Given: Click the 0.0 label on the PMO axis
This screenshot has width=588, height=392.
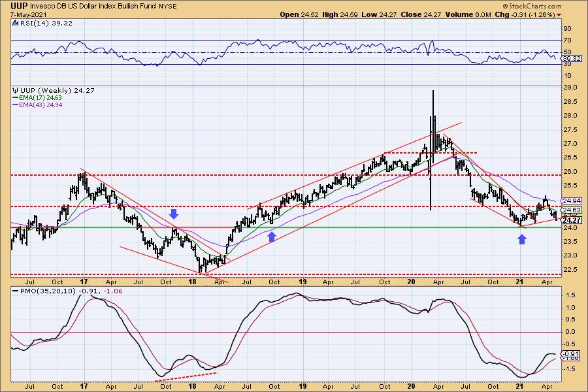Looking at the screenshot, I should click(570, 332).
